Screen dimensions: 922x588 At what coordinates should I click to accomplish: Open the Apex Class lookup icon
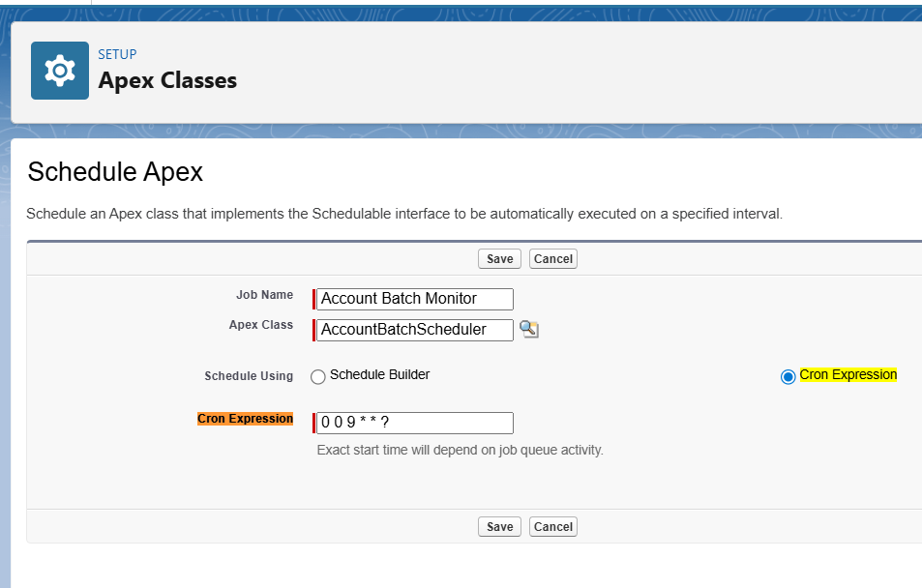pyautogui.click(x=528, y=330)
